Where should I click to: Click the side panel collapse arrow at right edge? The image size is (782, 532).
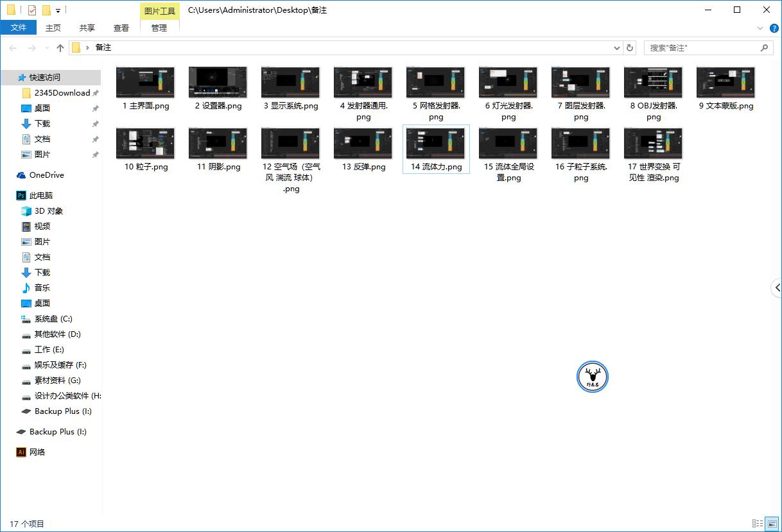coord(777,287)
